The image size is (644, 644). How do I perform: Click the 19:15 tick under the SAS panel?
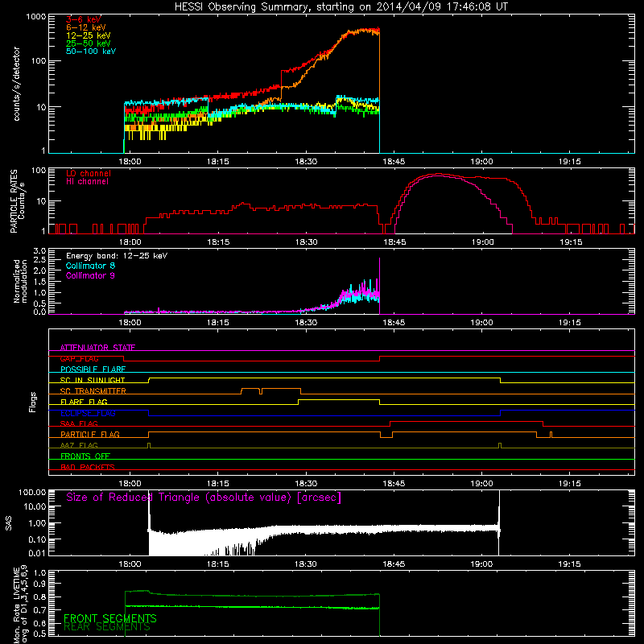569,564
